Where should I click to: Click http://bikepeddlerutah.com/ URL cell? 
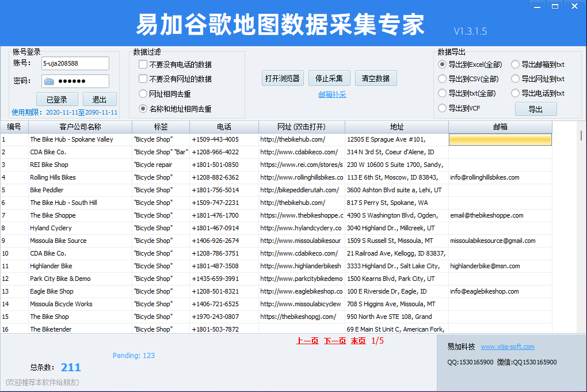(x=302, y=190)
